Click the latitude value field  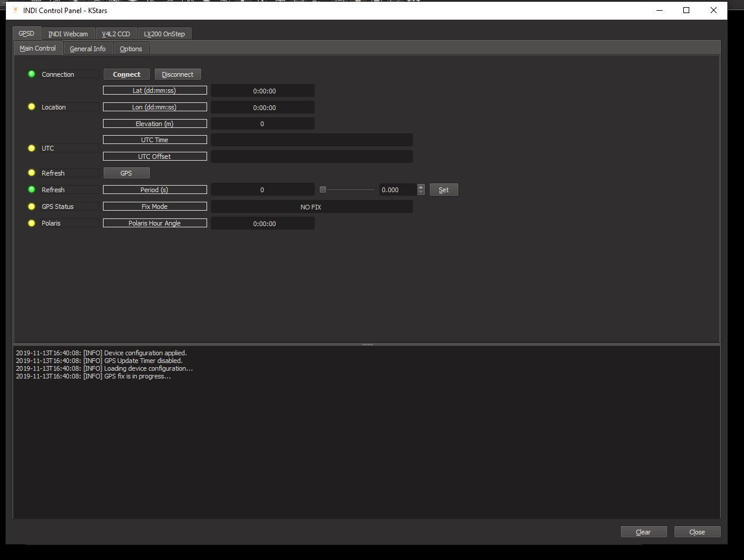pyautogui.click(x=262, y=91)
